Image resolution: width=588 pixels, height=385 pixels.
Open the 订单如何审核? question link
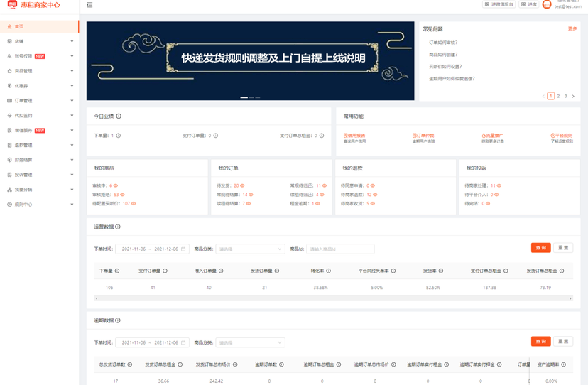(x=443, y=43)
